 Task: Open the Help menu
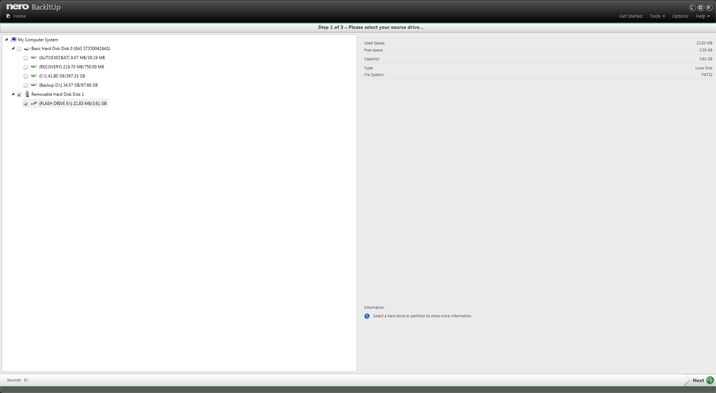[x=702, y=16]
